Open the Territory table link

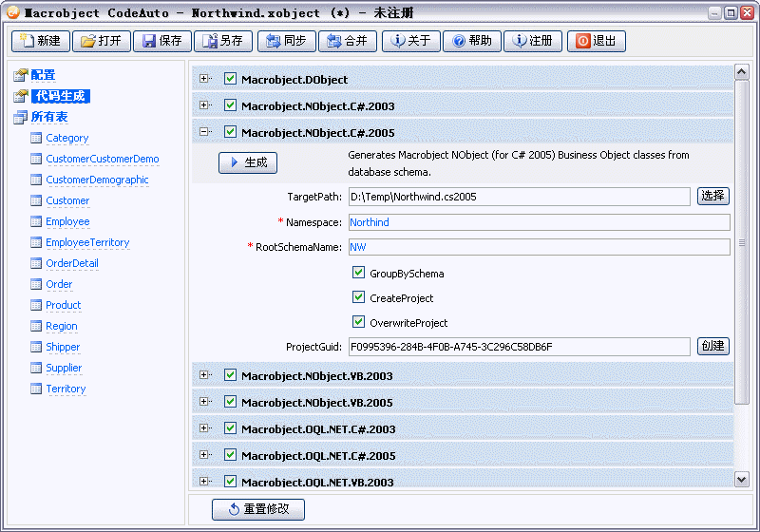pos(66,389)
